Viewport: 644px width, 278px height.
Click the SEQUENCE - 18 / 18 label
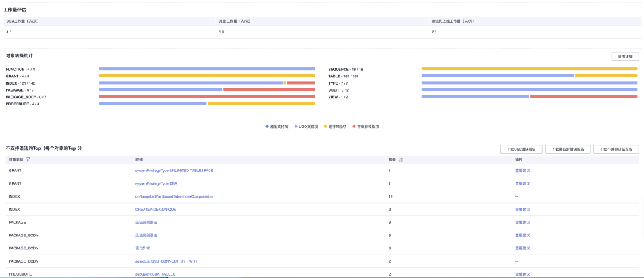coord(345,69)
